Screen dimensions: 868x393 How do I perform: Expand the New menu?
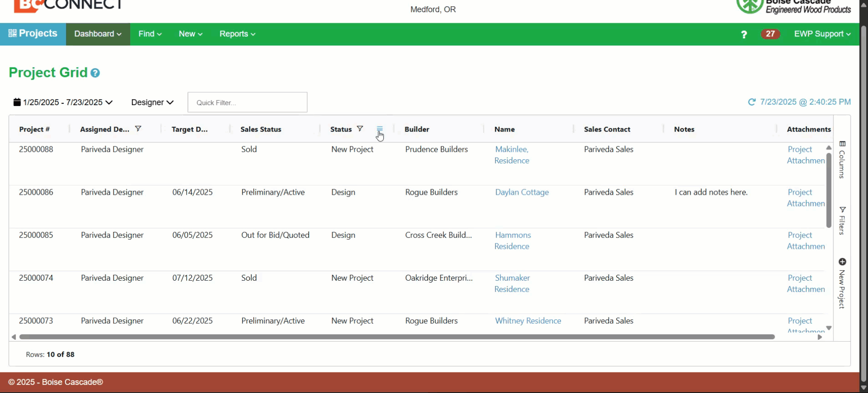190,34
